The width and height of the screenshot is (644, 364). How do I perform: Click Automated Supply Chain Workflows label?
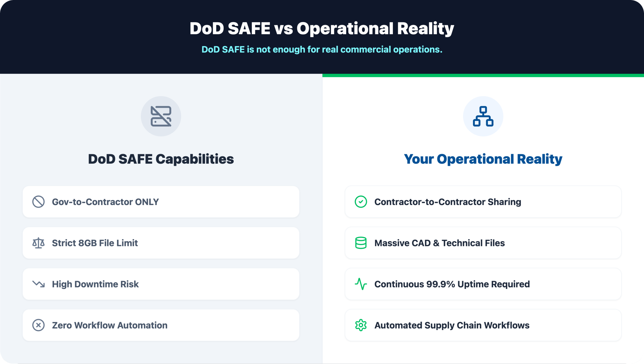pos(452,325)
